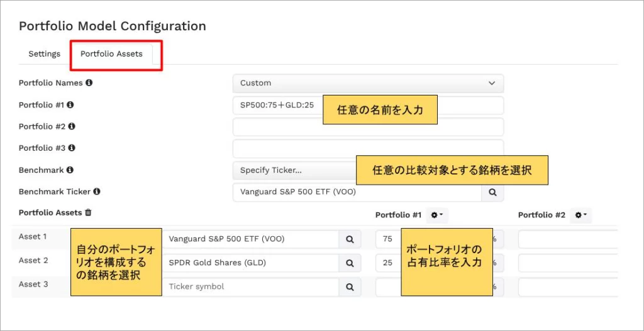Click the search icon for Benchmark Ticker

[492, 192]
